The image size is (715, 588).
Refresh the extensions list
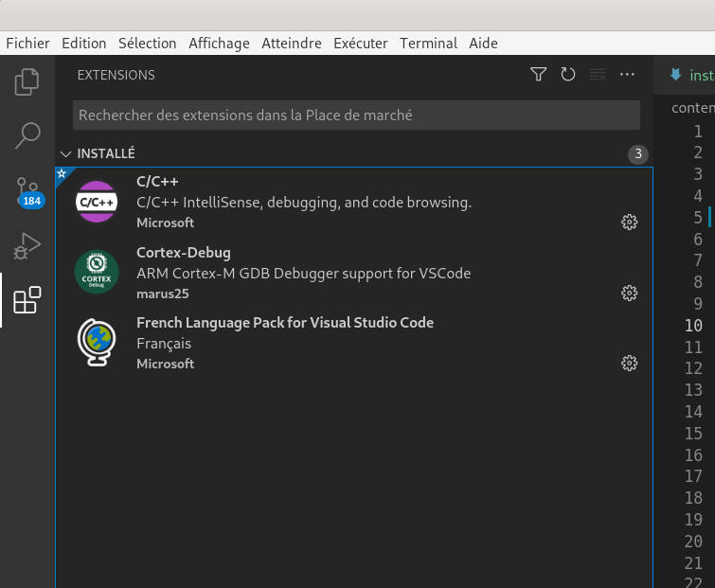567,74
